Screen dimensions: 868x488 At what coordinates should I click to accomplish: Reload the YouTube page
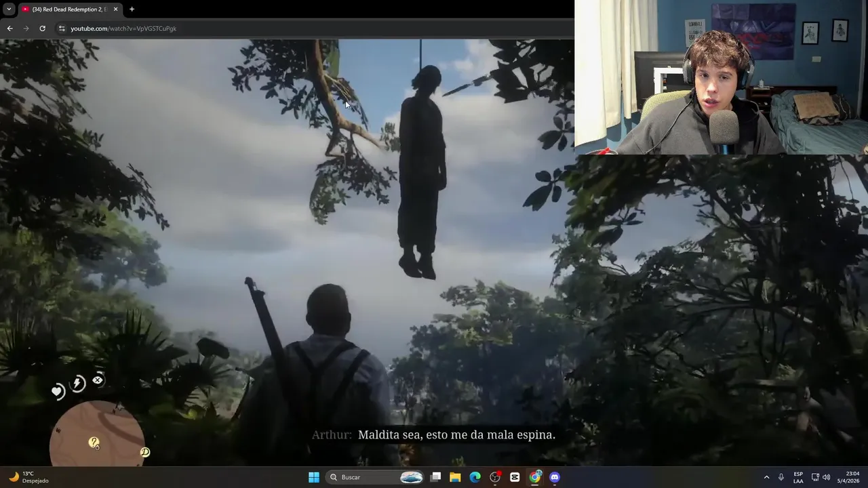[42, 28]
